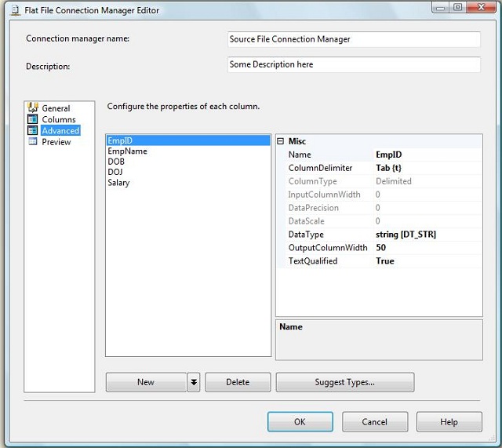Click the General page icon

(33, 107)
